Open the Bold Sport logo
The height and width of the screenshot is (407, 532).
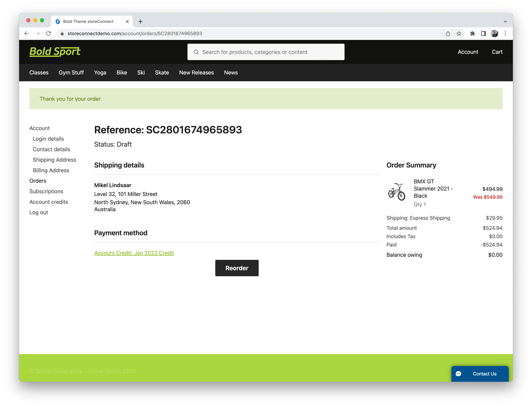point(55,52)
